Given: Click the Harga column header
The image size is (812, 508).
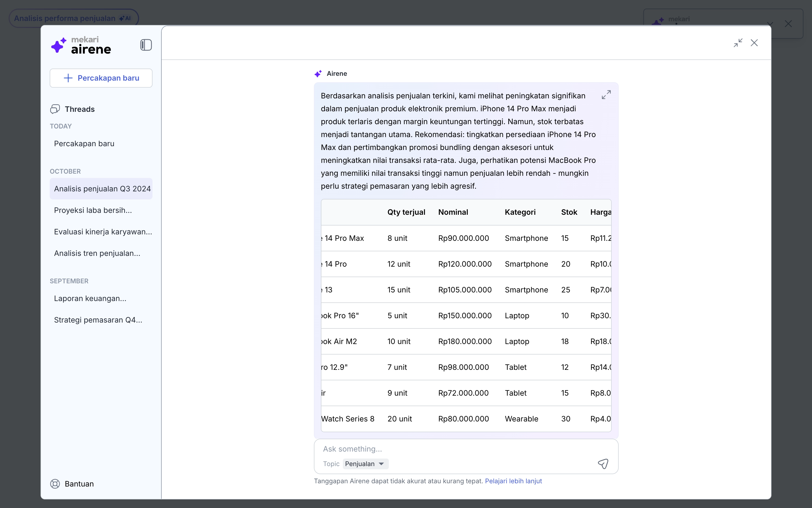Looking at the screenshot, I should (x=601, y=212).
